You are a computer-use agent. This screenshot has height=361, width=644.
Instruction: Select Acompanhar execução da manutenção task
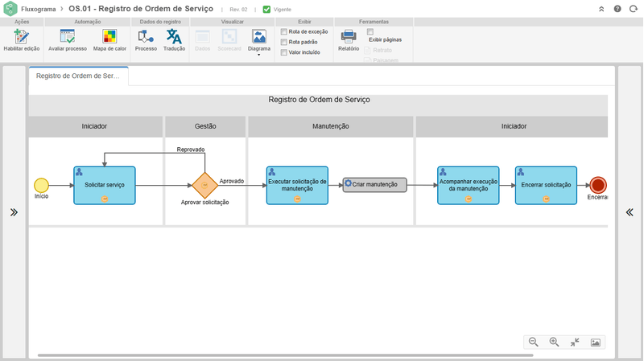click(469, 186)
